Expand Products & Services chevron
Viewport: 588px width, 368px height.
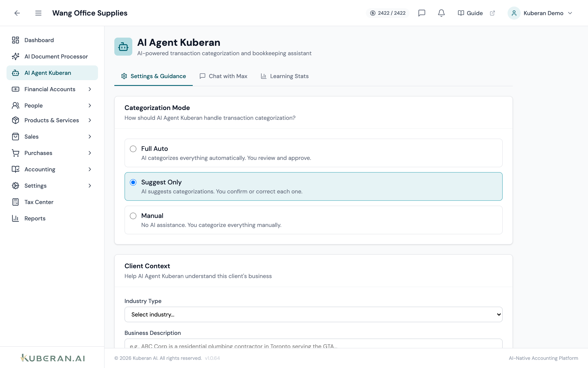point(90,120)
